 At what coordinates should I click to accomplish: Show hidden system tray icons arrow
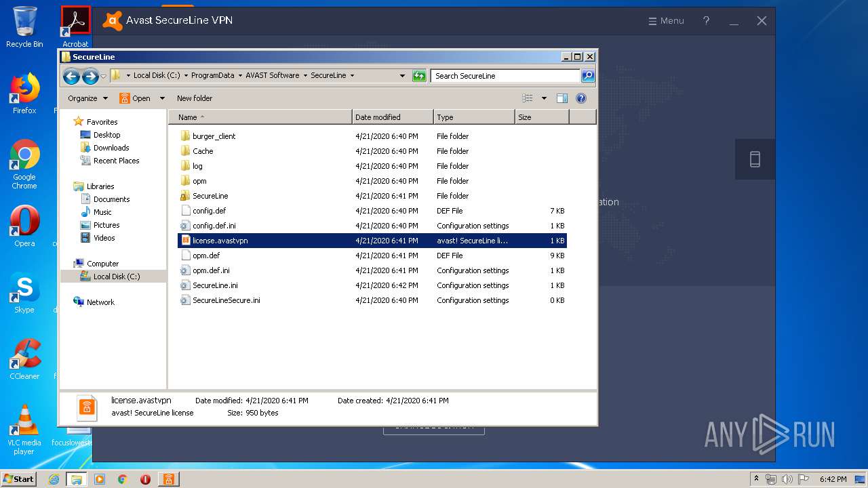[x=757, y=479]
